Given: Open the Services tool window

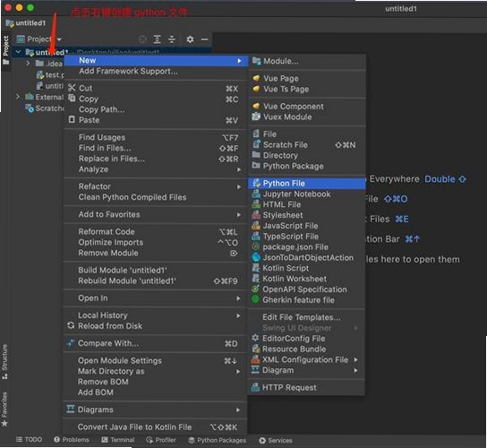Looking at the screenshot, I should (x=276, y=440).
